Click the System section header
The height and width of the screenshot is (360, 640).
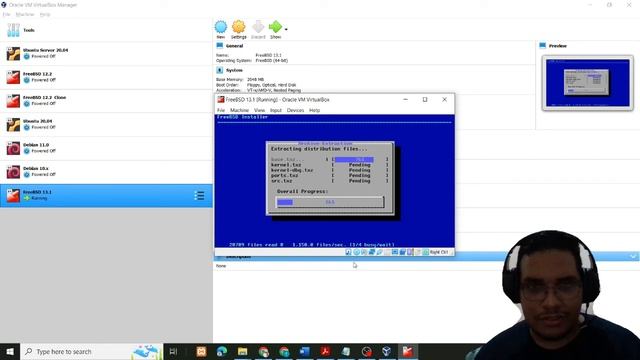point(234,70)
